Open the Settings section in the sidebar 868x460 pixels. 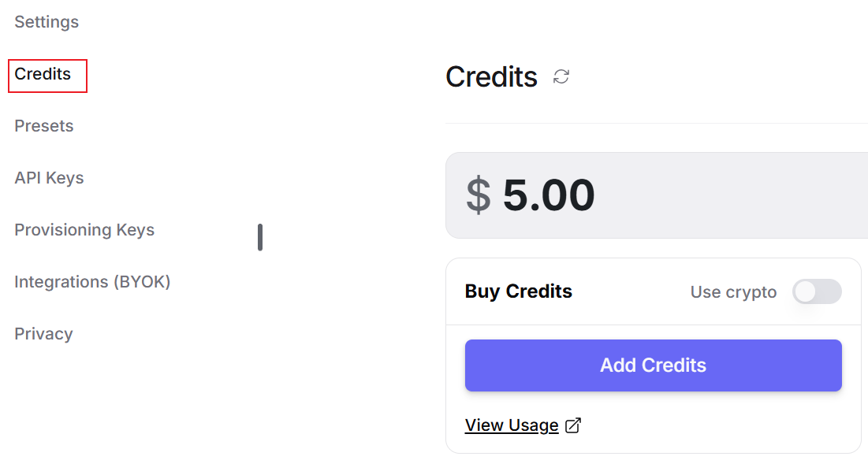click(47, 22)
